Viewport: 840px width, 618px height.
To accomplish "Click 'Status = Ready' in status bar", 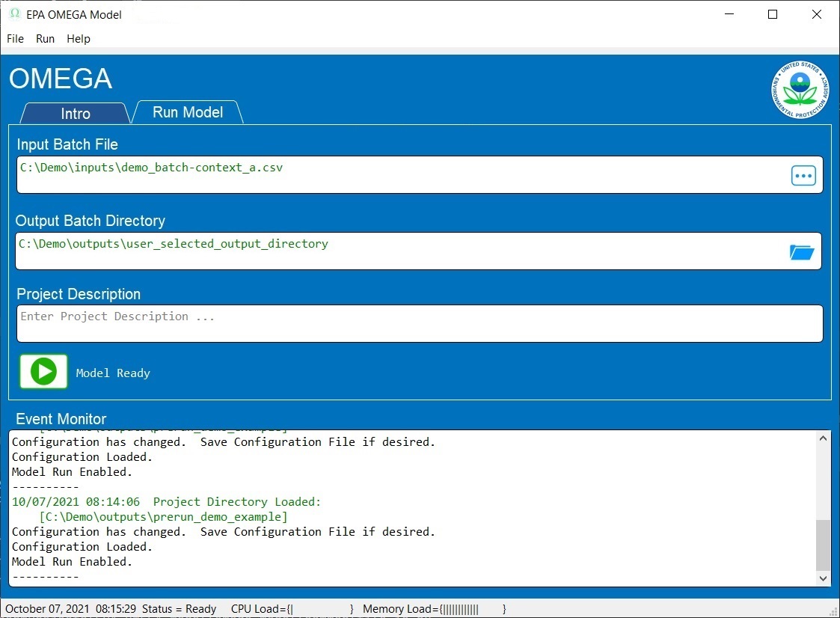I will (x=179, y=609).
